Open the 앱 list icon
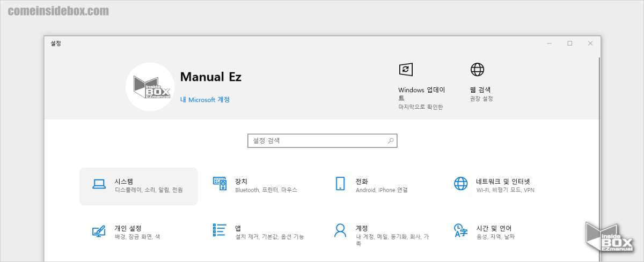Image resolution: width=644 pixels, height=262 pixels. tap(220, 230)
